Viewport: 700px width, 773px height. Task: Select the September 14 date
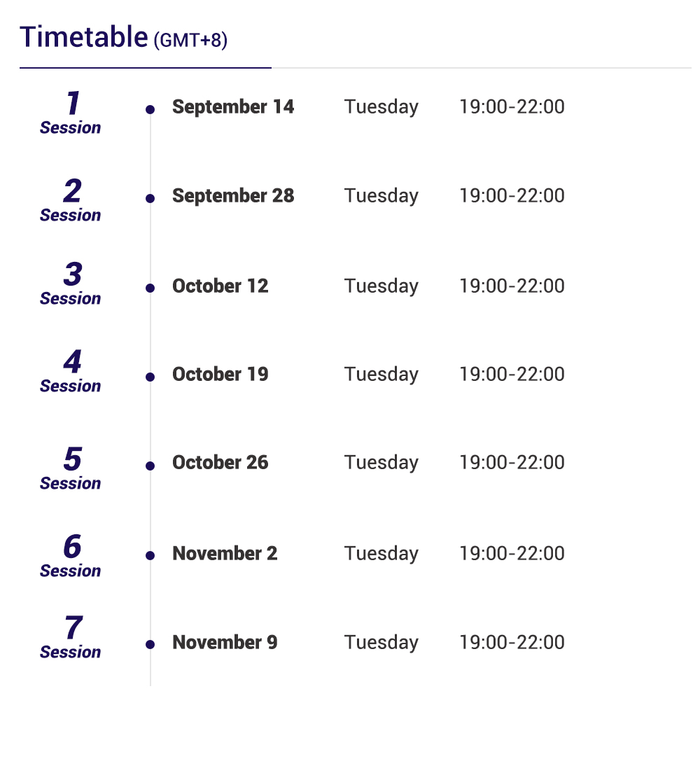[233, 107]
